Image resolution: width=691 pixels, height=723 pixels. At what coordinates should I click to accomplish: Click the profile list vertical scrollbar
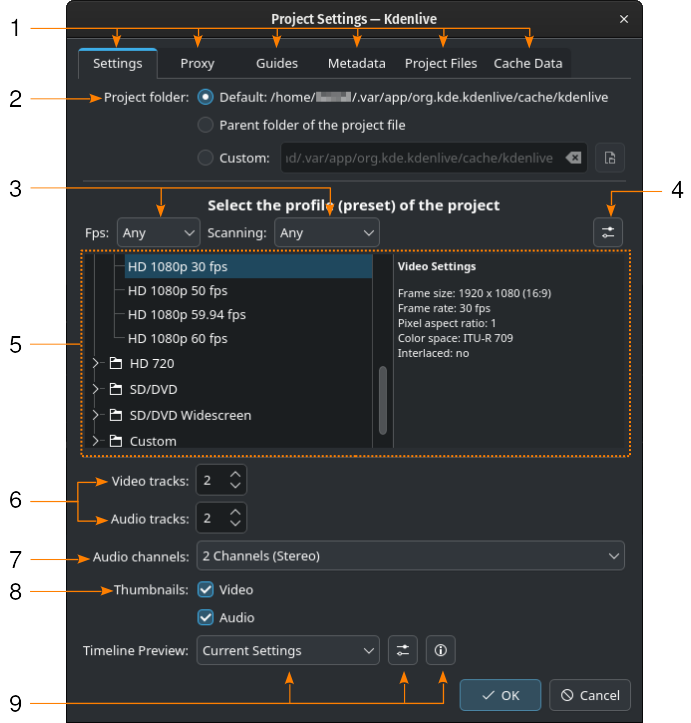point(383,400)
